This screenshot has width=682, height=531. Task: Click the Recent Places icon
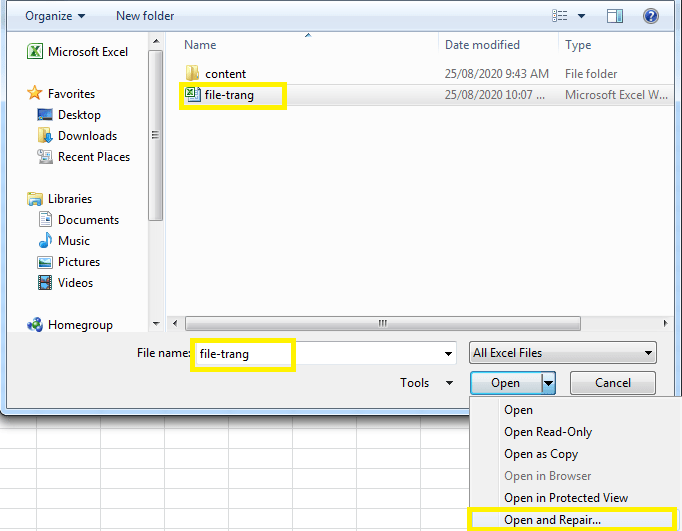pyautogui.click(x=45, y=156)
